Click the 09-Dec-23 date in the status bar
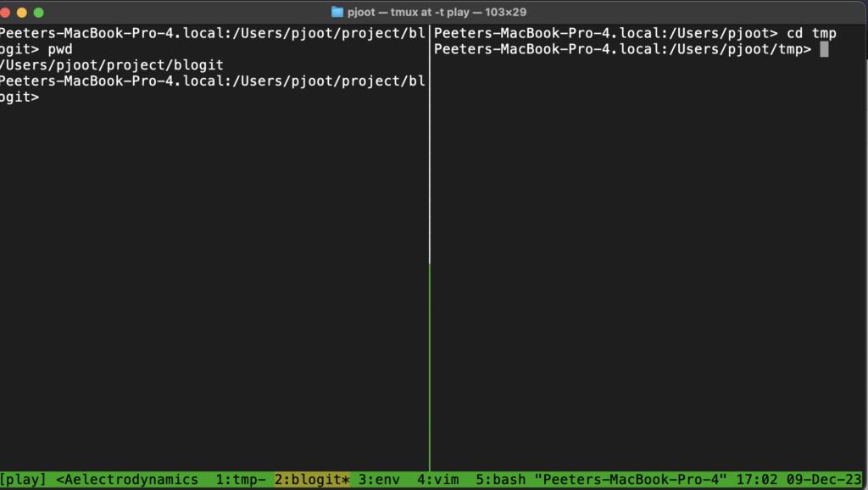This screenshot has width=868, height=490. [x=824, y=480]
